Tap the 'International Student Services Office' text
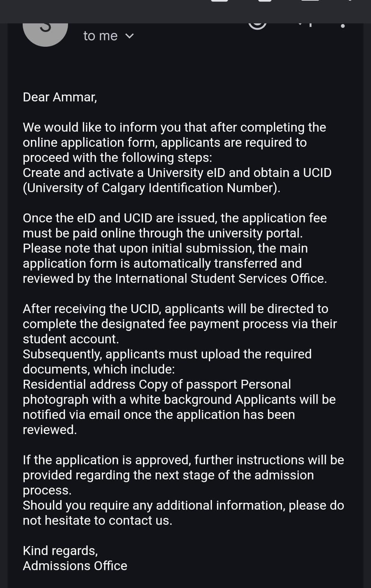Image resolution: width=371 pixels, height=588 pixels. click(220, 279)
